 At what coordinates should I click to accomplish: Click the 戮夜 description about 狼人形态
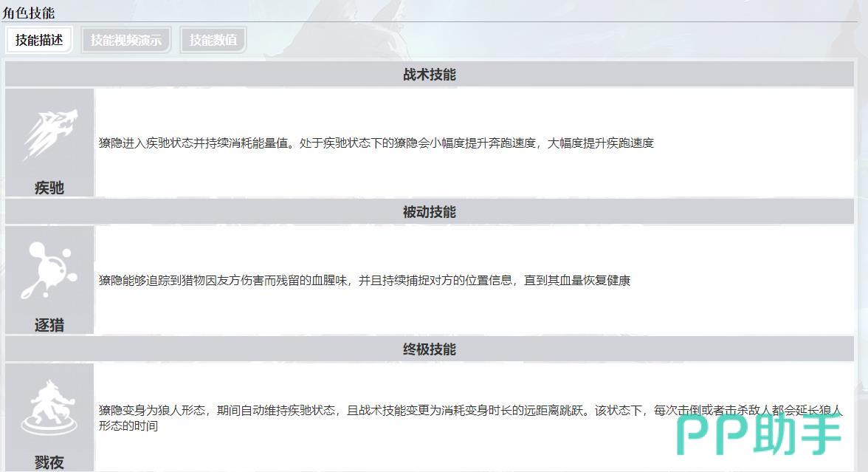pyautogui.click(x=471, y=418)
